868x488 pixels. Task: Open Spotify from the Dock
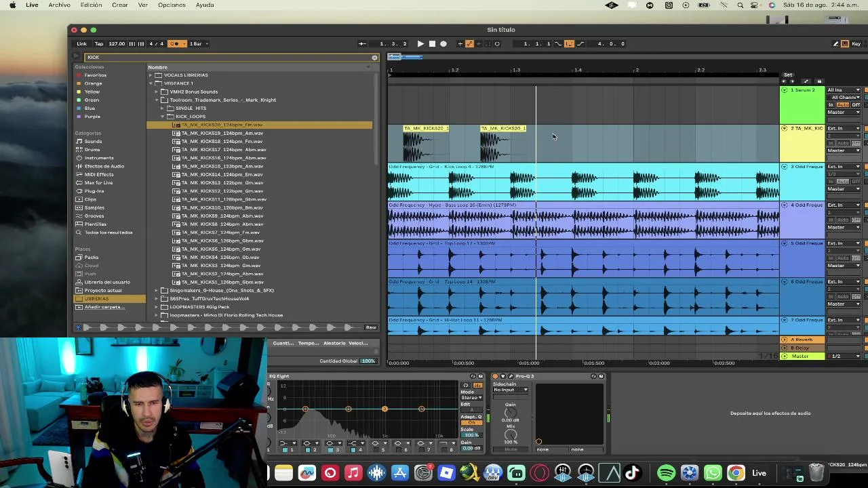click(x=667, y=472)
